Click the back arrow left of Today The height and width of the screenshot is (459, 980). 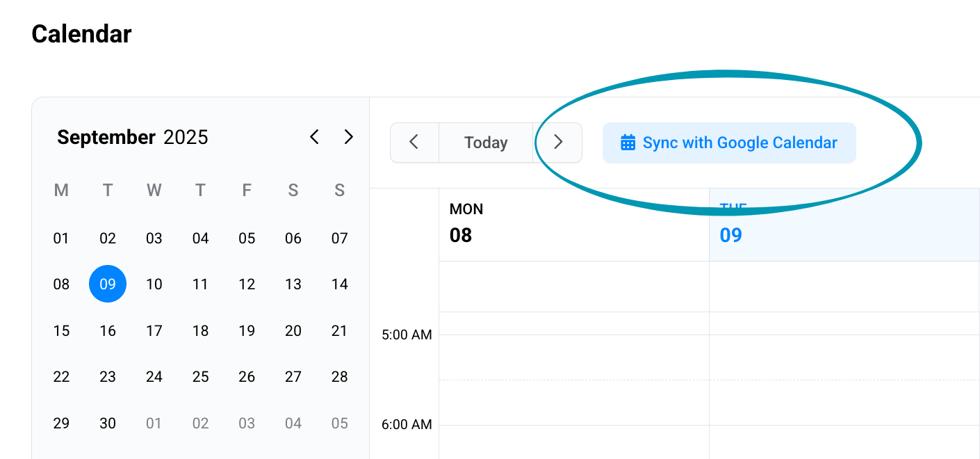coord(414,142)
